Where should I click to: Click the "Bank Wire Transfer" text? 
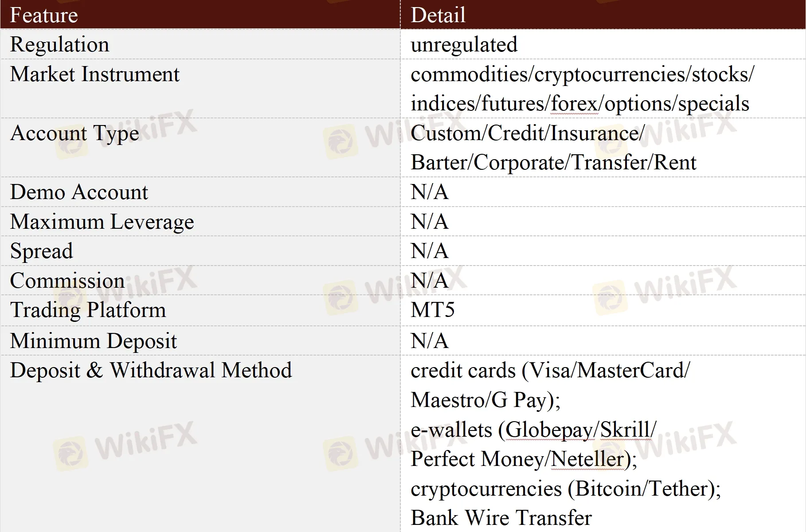tap(501, 518)
